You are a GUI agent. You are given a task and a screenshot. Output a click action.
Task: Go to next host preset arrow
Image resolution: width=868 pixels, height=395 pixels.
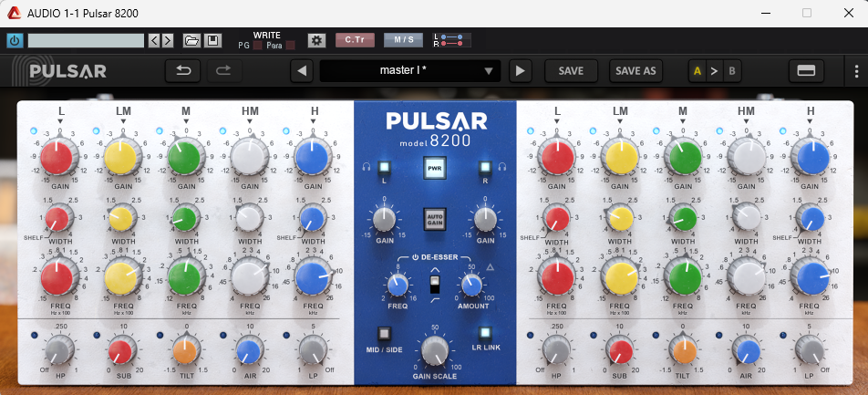coord(167,40)
